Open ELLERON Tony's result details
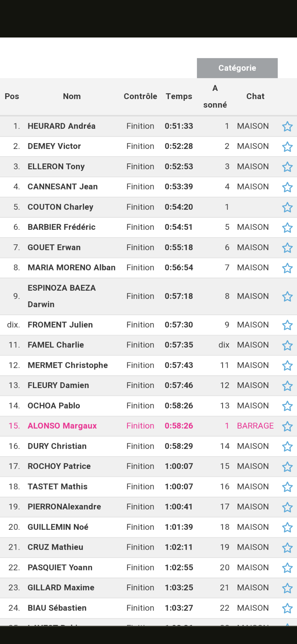 coord(56,167)
